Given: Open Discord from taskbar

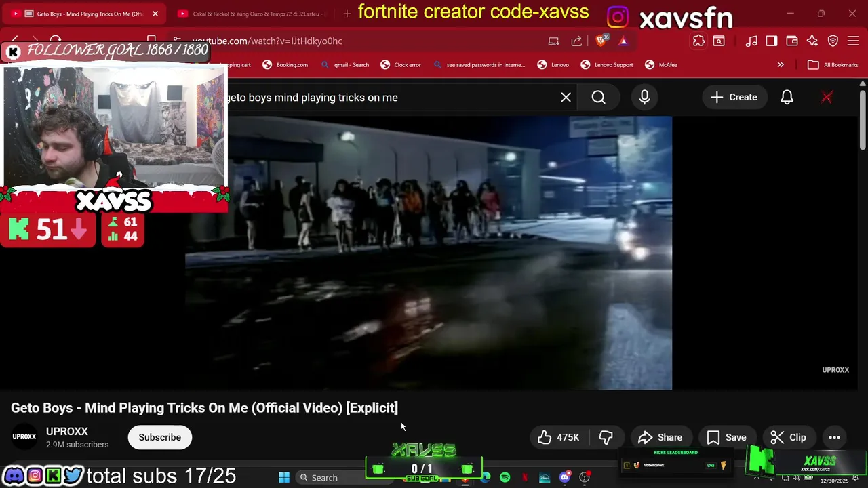Looking at the screenshot, I should 564,478.
